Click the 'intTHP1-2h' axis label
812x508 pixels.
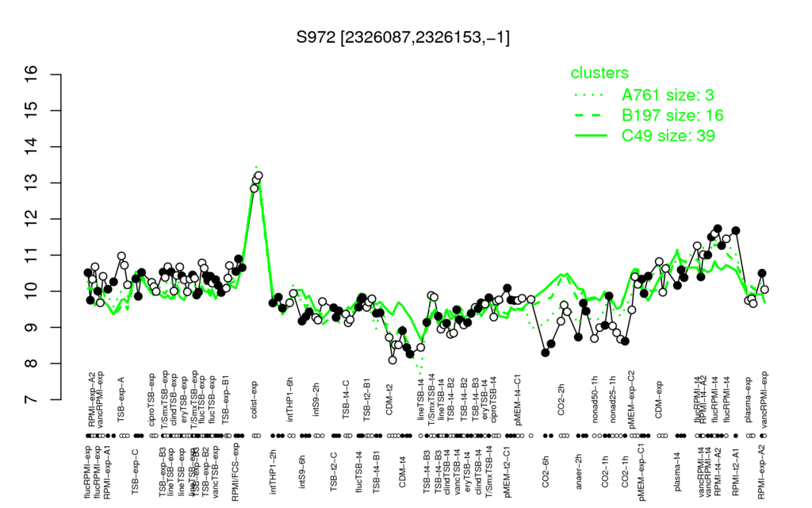(273, 471)
